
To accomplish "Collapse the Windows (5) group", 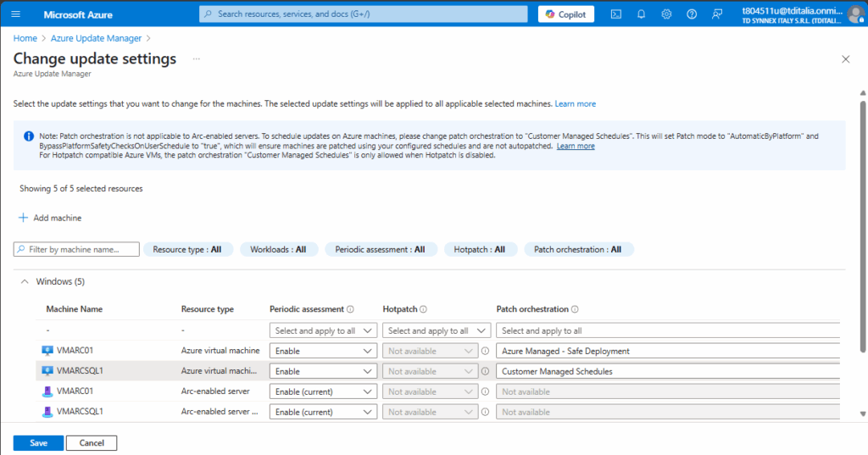I will point(25,281).
